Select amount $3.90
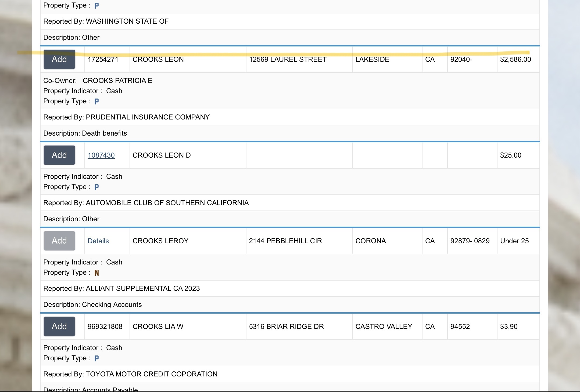Image resolution: width=580 pixels, height=392 pixels. click(509, 326)
